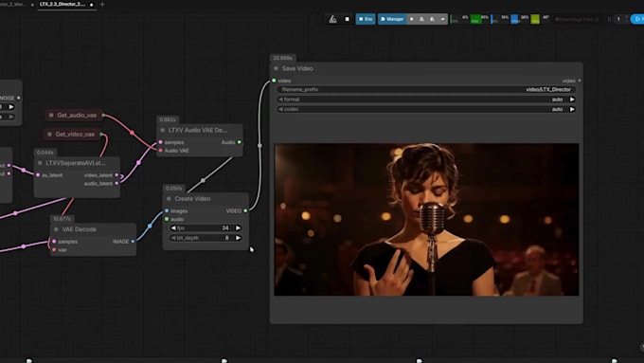Click the Save Video video input port
The image size is (644, 363).
(274, 81)
